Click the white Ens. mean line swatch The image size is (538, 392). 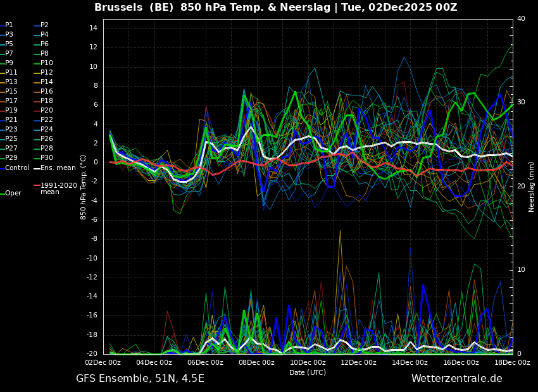click(37, 168)
